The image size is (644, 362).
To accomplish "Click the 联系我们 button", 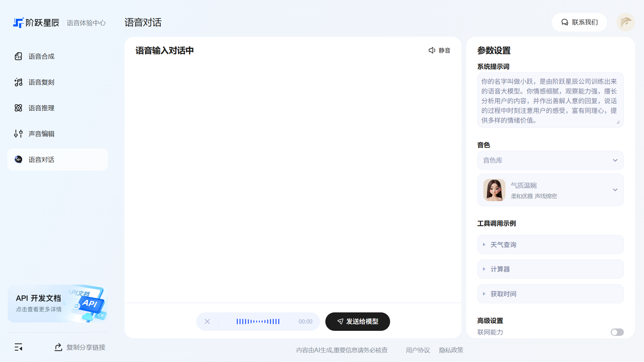I will (x=579, y=22).
